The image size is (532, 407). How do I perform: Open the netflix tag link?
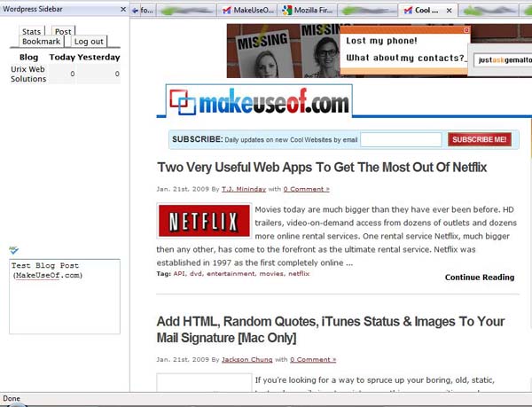(x=299, y=273)
